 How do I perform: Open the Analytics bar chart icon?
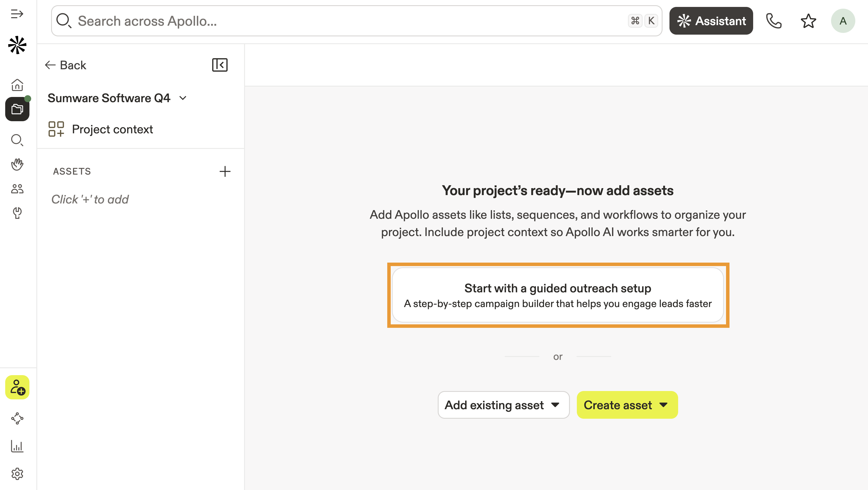pos(17,446)
